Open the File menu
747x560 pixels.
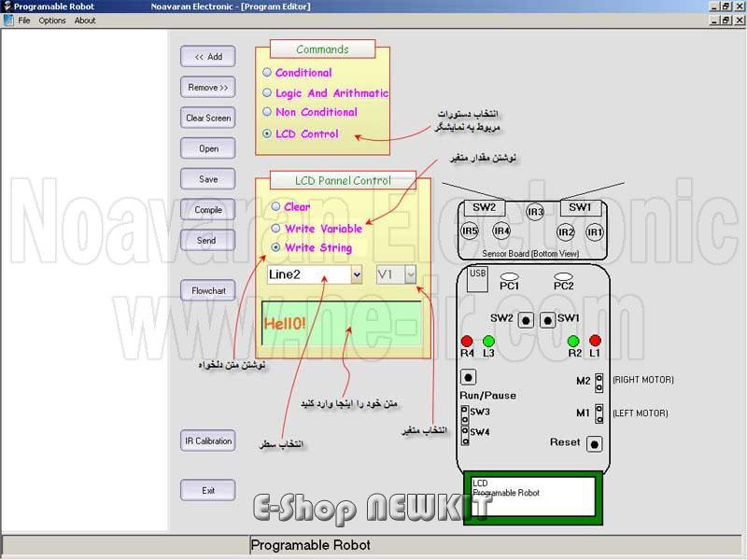pos(24,21)
